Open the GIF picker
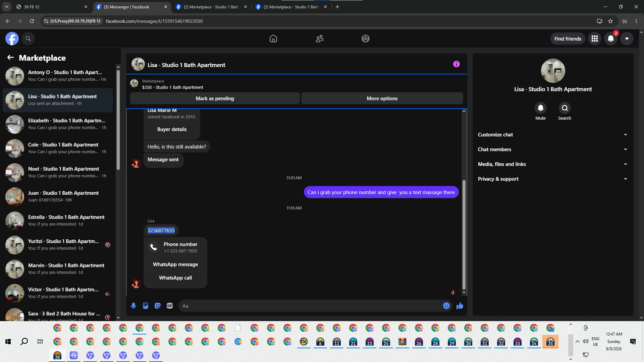Image resolution: width=644 pixels, height=362 pixels. click(x=170, y=306)
